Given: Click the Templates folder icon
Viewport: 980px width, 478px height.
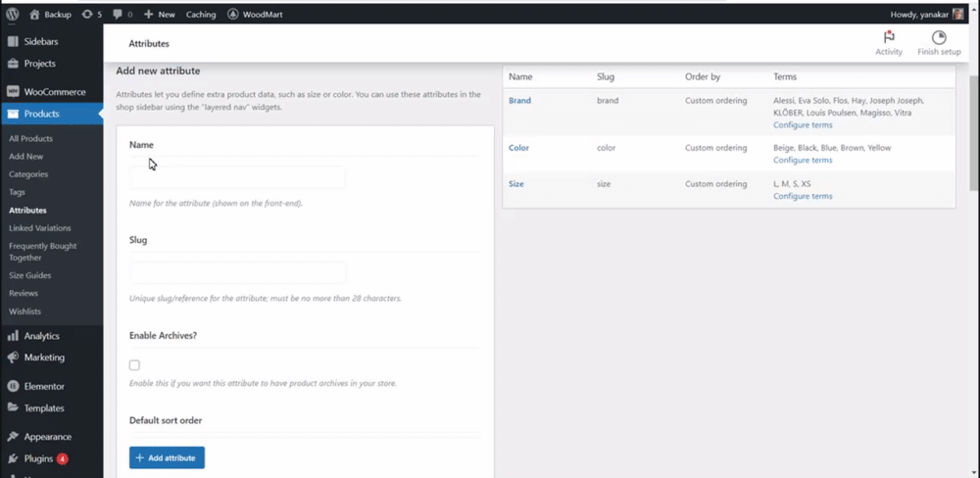Looking at the screenshot, I should (13, 407).
